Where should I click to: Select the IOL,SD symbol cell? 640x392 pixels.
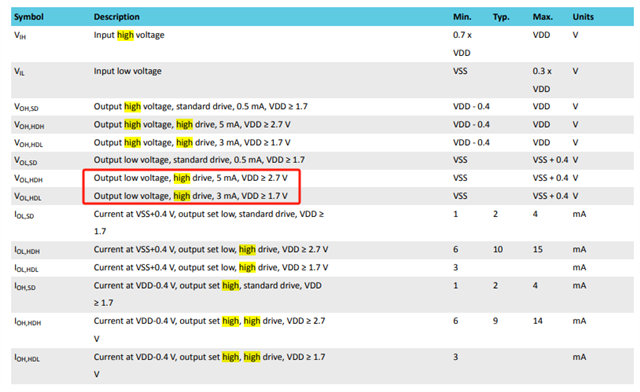24,215
